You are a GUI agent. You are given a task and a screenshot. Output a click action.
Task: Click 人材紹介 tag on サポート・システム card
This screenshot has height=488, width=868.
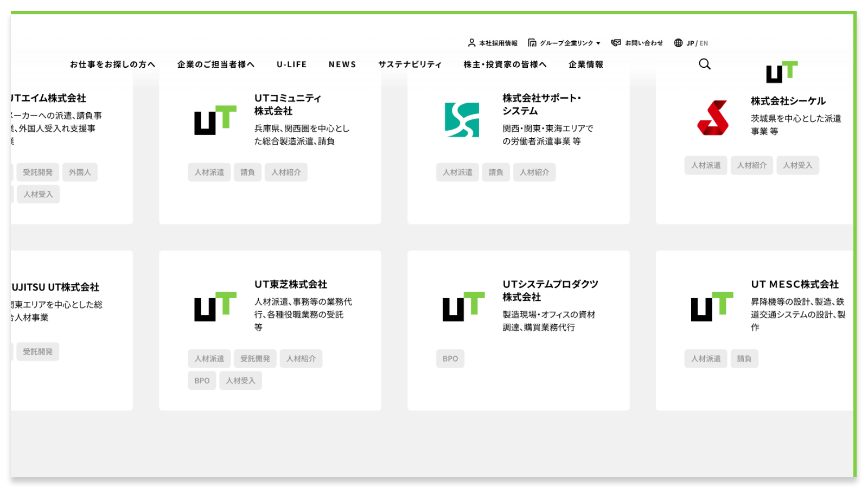[x=534, y=172]
